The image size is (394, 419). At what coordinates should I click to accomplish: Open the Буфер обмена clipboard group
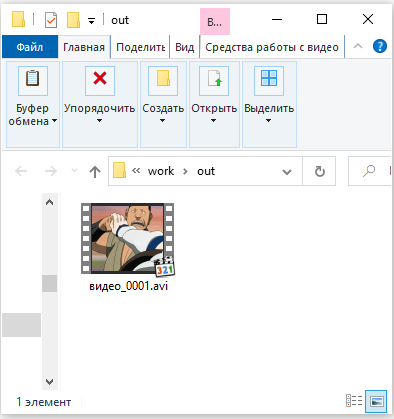pos(33,104)
